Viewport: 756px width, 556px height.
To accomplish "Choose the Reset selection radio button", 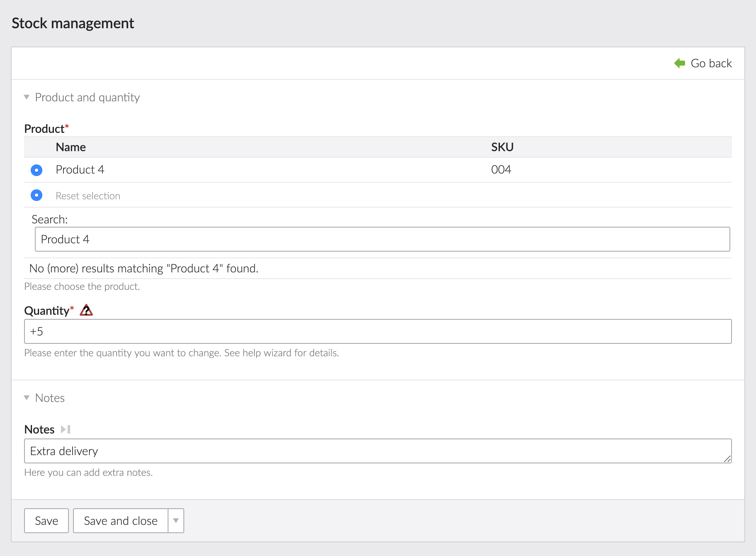I will pyautogui.click(x=37, y=195).
